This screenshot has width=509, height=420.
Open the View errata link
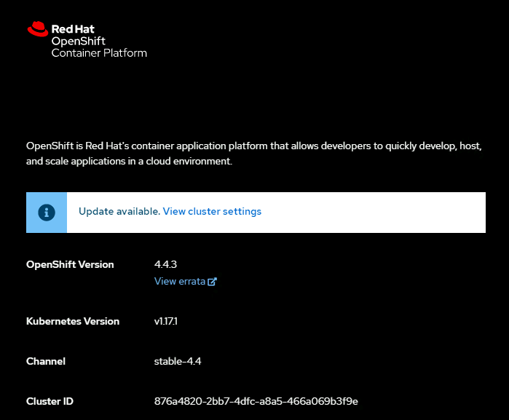[186, 281]
